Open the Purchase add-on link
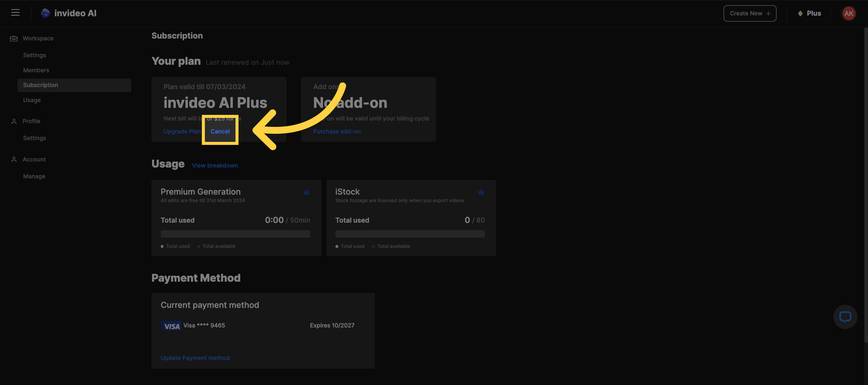Screen dimensions: 868x385 336,131
